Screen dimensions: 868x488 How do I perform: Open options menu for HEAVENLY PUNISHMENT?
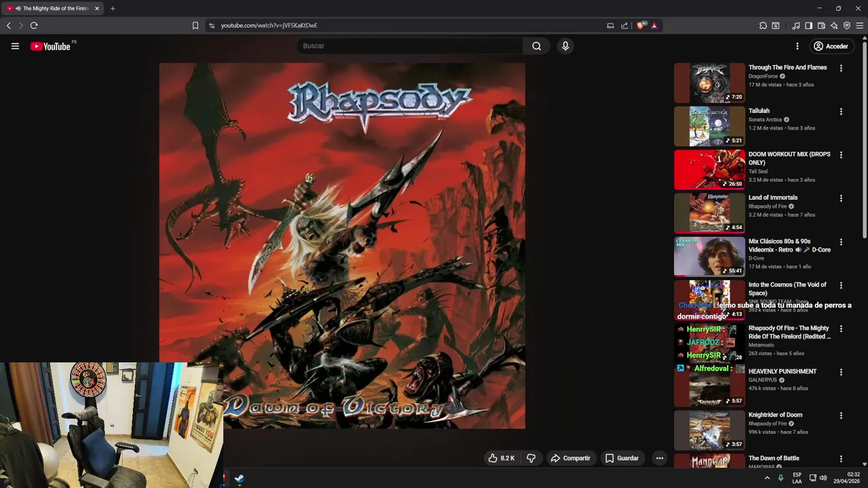(841, 372)
